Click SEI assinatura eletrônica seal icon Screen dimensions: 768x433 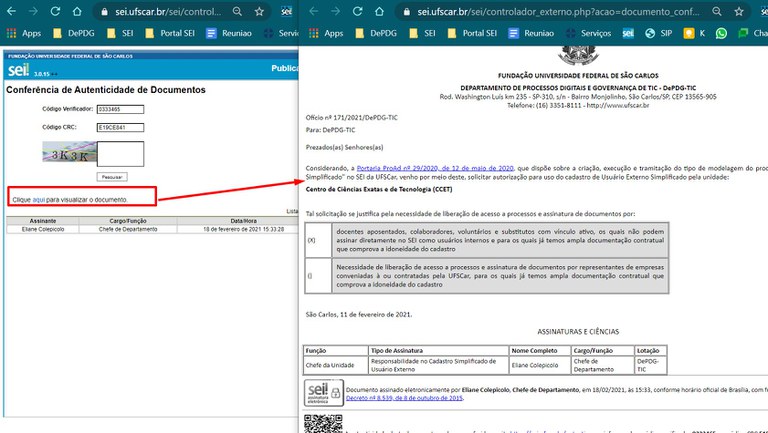[x=323, y=392]
